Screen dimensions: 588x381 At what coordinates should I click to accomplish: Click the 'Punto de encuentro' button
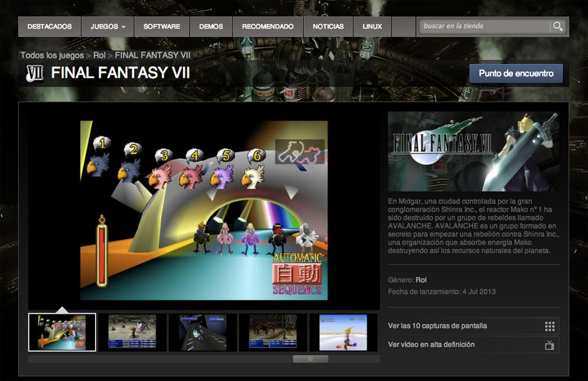pos(516,73)
